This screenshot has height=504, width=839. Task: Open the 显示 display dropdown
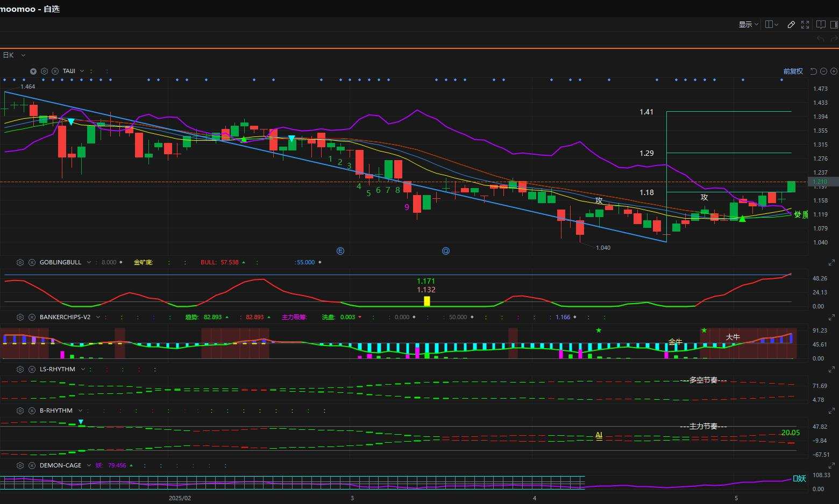pyautogui.click(x=748, y=24)
